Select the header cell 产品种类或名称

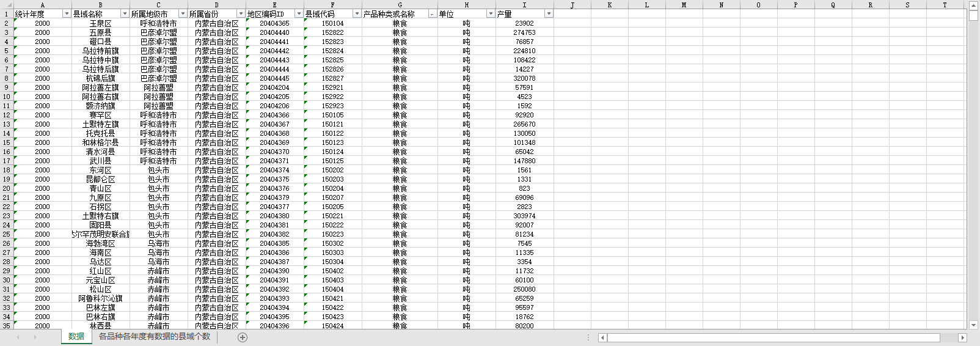coord(400,14)
